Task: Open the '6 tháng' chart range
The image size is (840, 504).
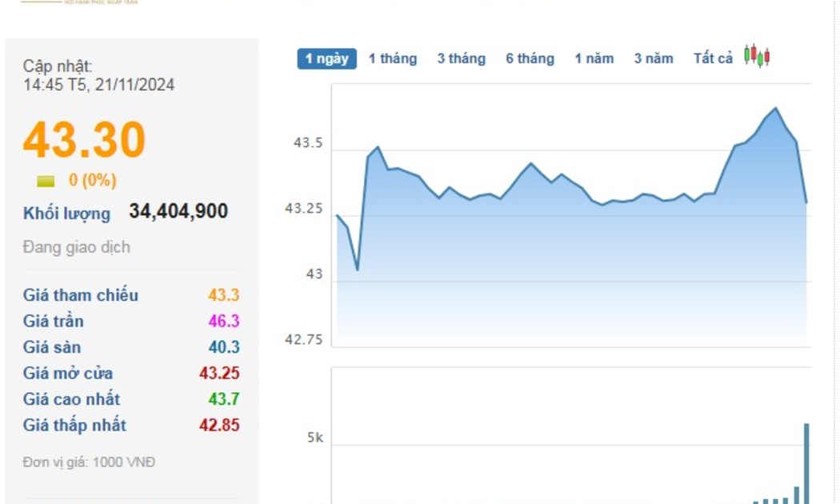Action: click(530, 58)
